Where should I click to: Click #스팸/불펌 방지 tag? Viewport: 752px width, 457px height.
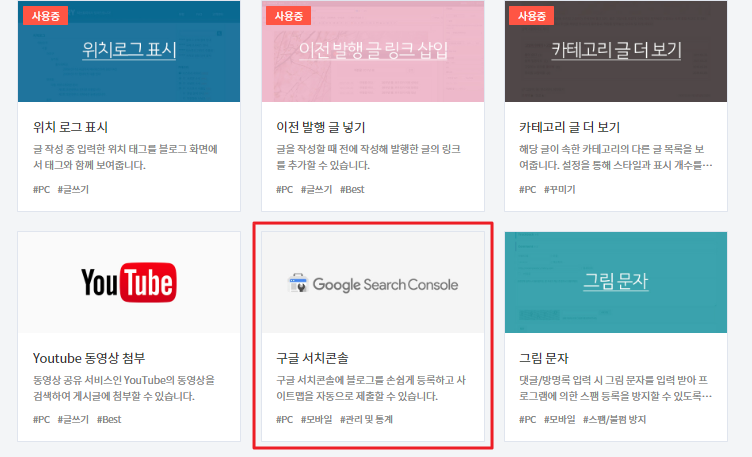[614, 420]
